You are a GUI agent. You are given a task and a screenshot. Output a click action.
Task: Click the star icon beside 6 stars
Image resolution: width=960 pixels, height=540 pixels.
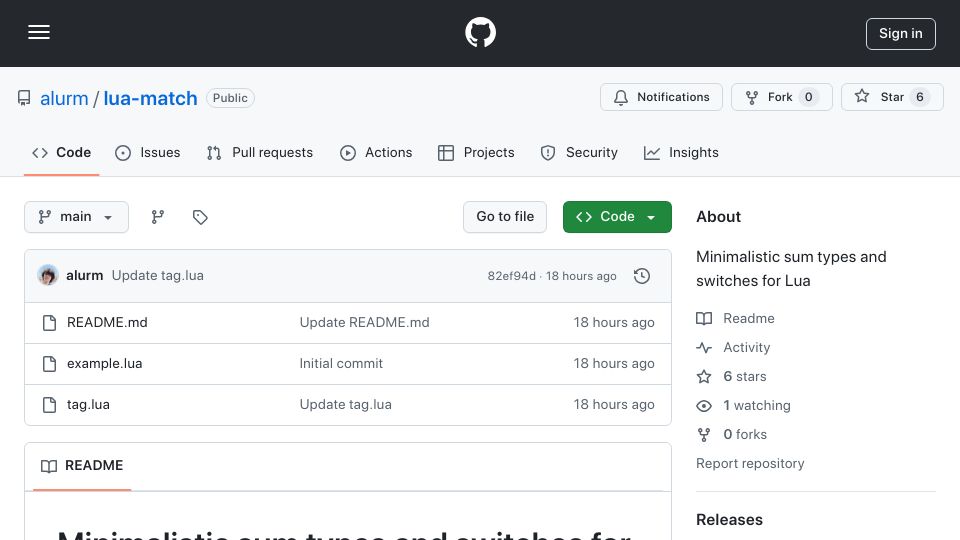[x=704, y=377]
